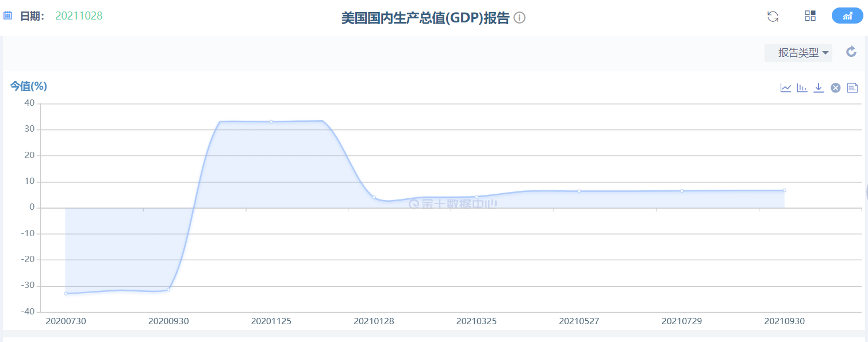Image resolution: width=868 pixels, height=342 pixels.
Task: Download the chart as an image
Action: click(x=819, y=88)
